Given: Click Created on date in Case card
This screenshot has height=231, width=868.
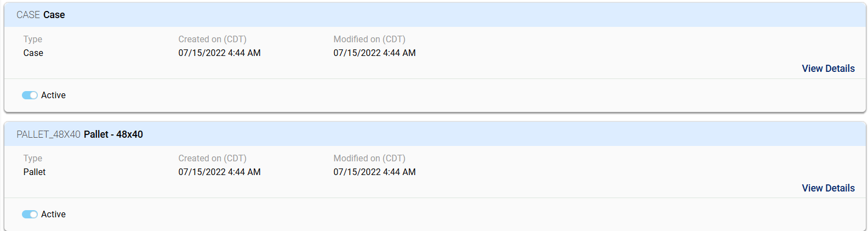Looking at the screenshot, I should click(x=219, y=53).
